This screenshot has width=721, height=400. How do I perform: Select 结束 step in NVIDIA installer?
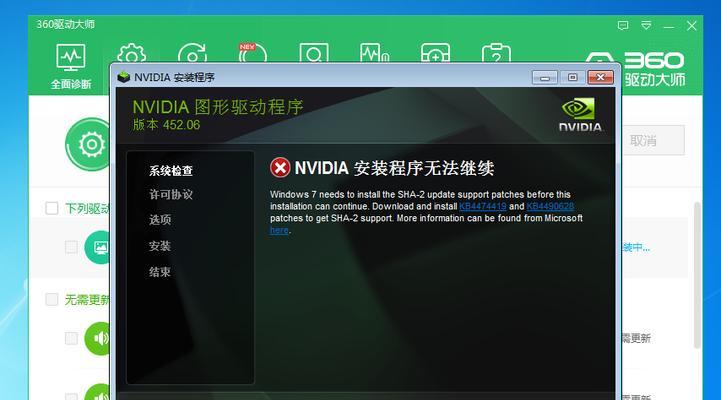(x=160, y=272)
